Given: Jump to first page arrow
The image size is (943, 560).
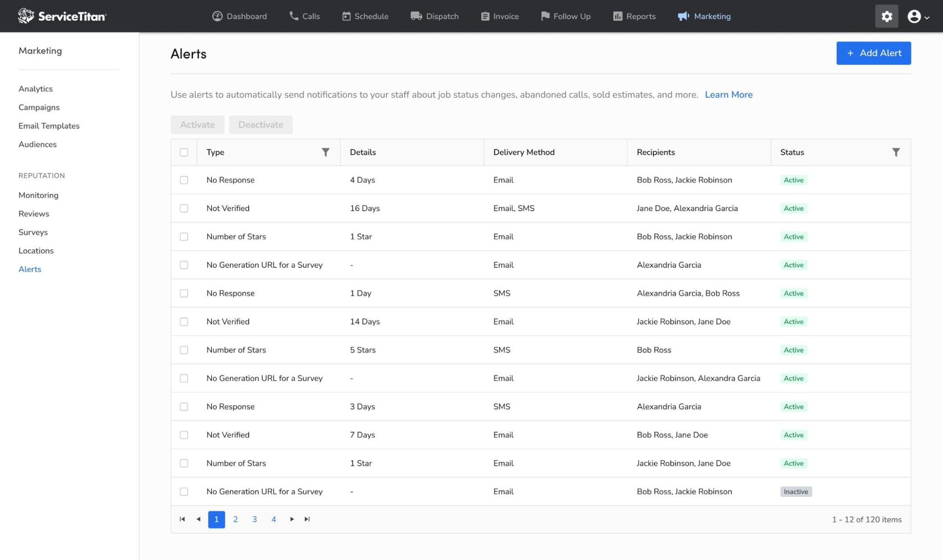Looking at the screenshot, I should pos(183,519).
